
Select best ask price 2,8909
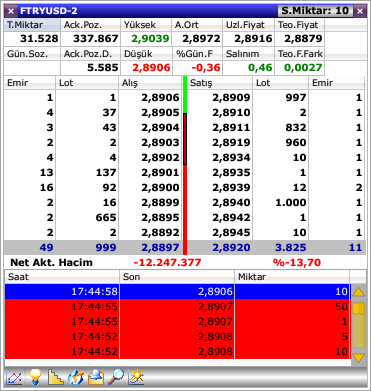[231, 97]
